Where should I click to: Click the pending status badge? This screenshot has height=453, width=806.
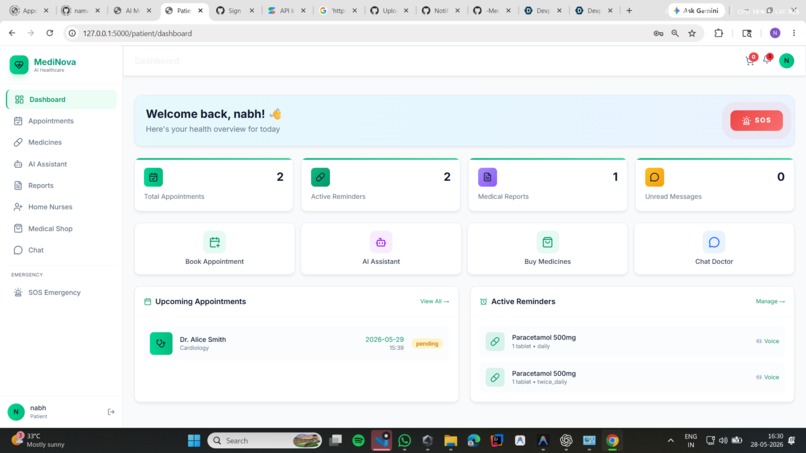[x=427, y=343]
